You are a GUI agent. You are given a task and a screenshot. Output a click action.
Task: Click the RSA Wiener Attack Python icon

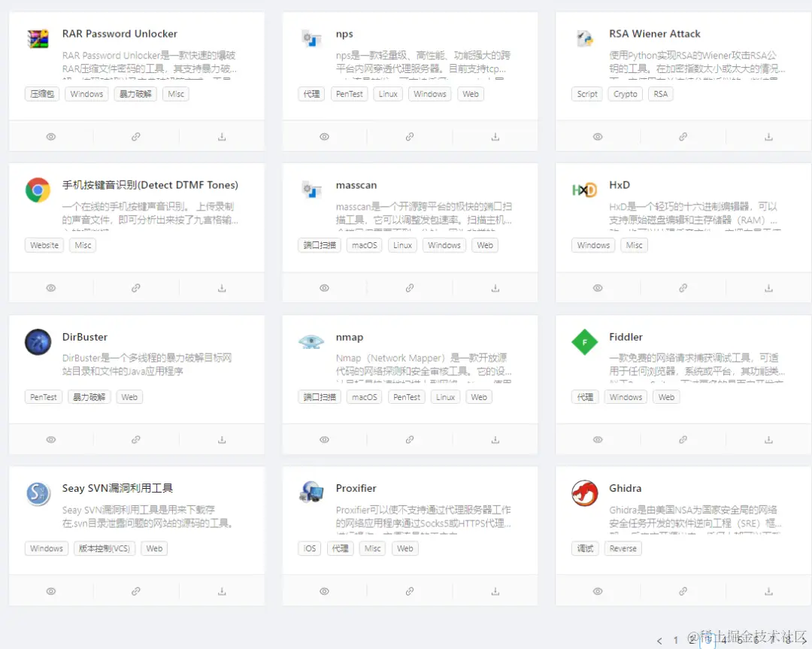[585, 39]
